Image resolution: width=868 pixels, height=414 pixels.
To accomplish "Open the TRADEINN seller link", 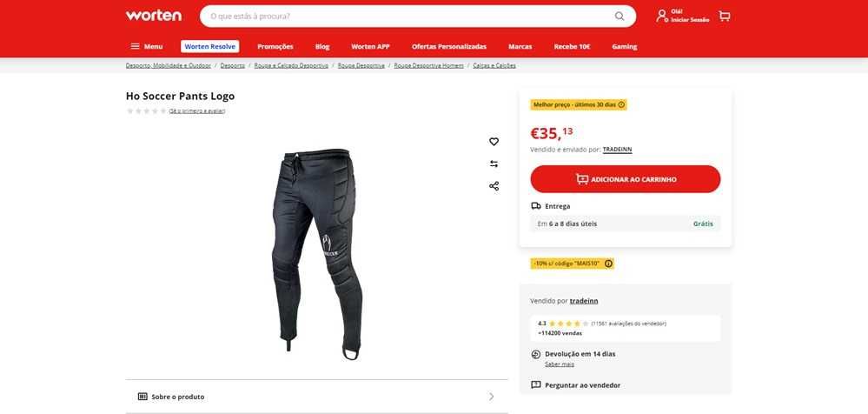I will (x=617, y=150).
